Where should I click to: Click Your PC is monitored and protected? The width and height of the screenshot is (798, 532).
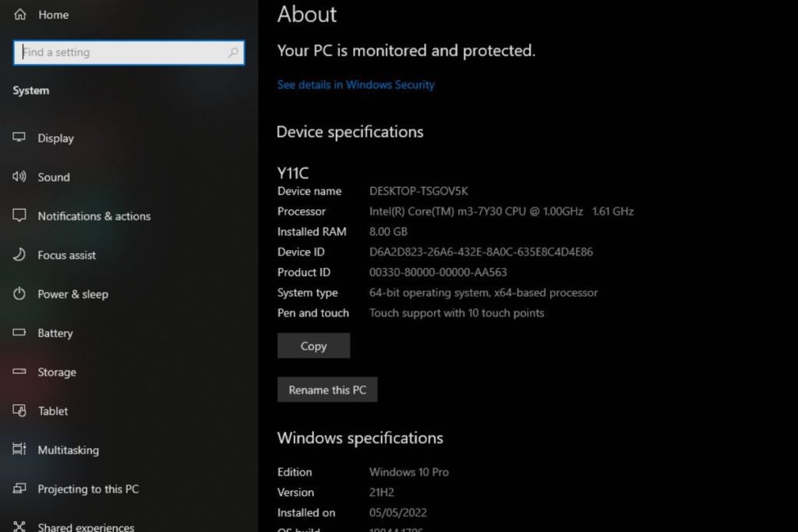(x=406, y=51)
